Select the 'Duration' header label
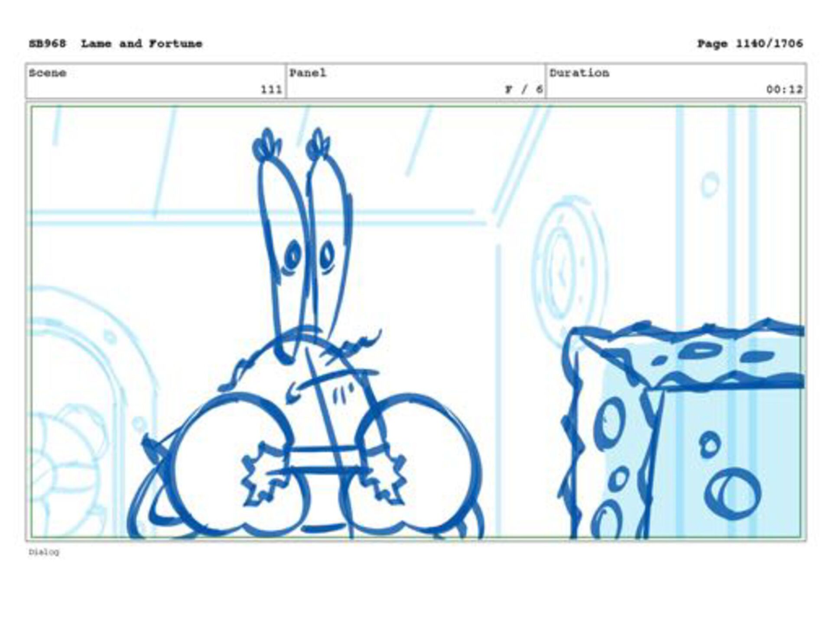This screenshot has height=644, width=832. [x=579, y=73]
